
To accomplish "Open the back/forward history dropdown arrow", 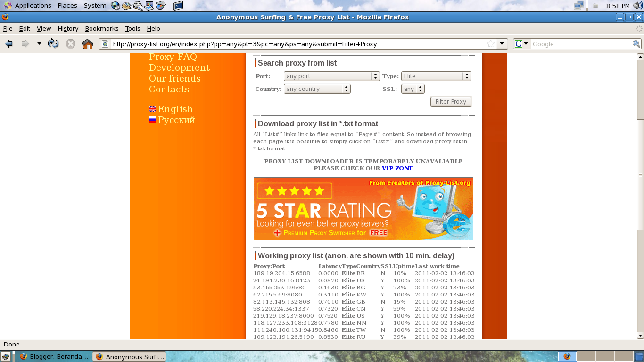I will tap(39, 44).
